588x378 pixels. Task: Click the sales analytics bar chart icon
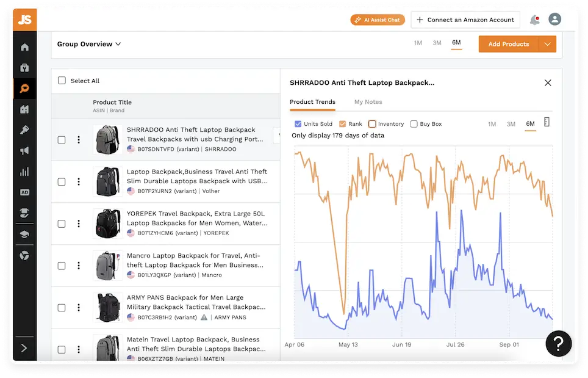[x=24, y=172]
